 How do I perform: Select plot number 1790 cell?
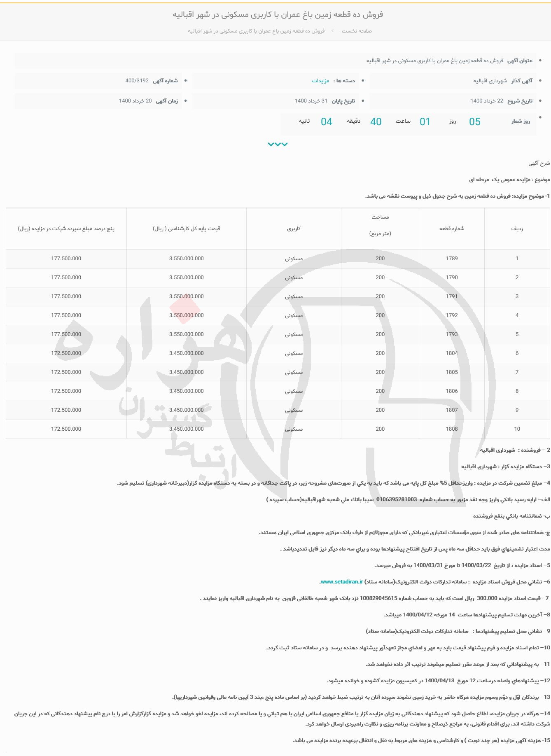(x=452, y=278)
